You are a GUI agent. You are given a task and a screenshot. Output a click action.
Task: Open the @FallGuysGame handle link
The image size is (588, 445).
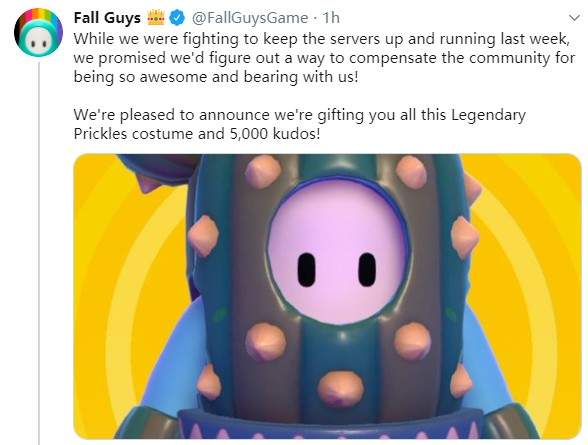click(250, 18)
